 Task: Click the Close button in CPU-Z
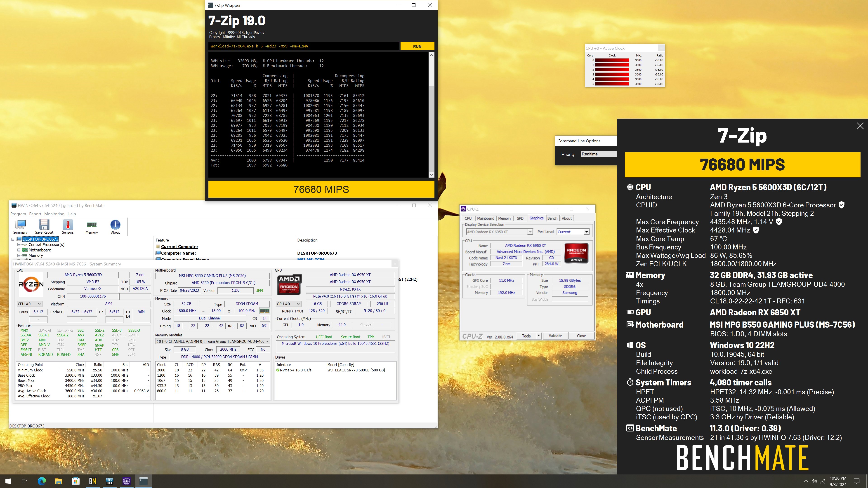point(581,336)
